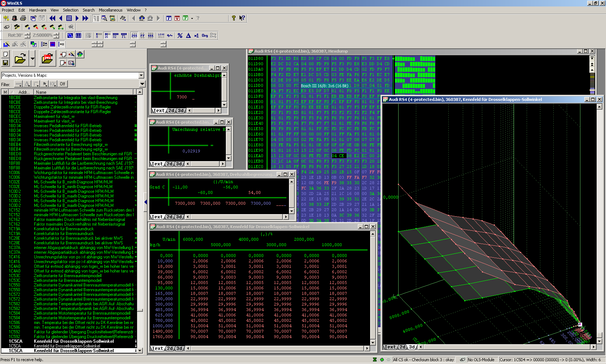This screenshot has height=364, width=606.
Task: Click horizontal scrollbar of Drosselklappen table window
Action: [x=278, y=349]
